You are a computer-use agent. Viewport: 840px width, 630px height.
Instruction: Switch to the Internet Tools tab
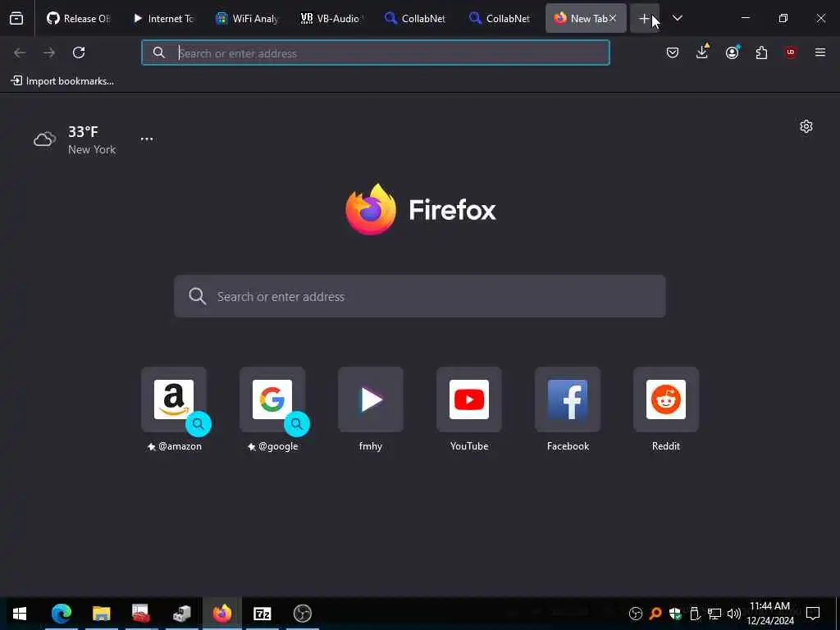coord(163,18)
